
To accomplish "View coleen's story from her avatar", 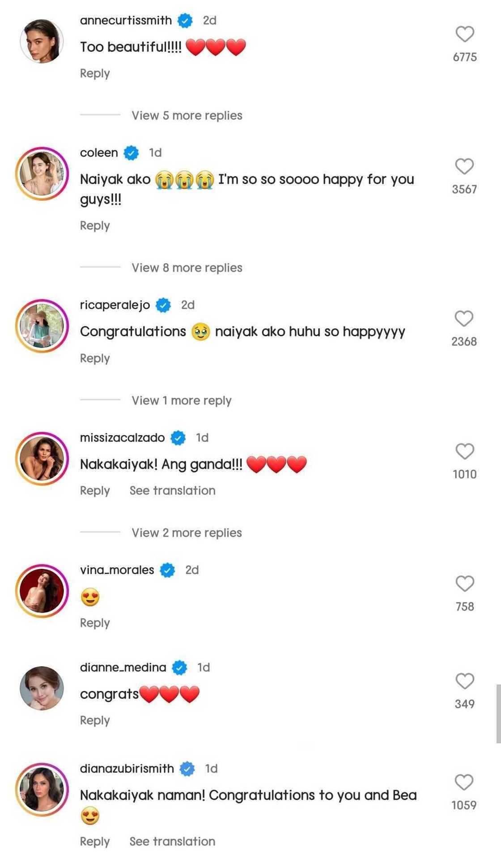I will (42, 174).
